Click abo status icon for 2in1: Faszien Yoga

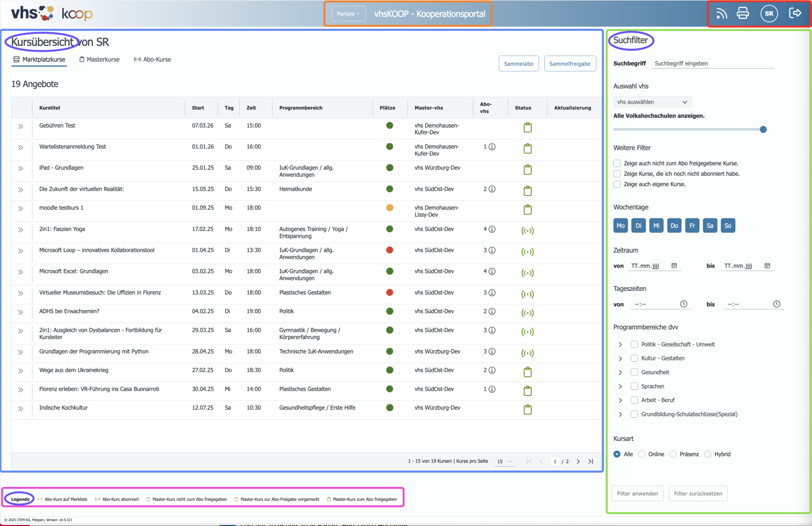point(527,231)
